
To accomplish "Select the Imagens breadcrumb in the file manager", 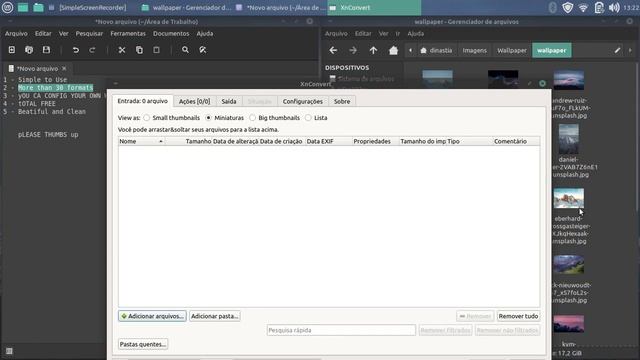I will pyautogui.click(x=474, y=50).
